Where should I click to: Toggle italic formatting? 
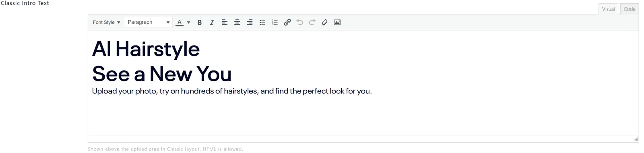pyautogui.click(x=212, y=22)
